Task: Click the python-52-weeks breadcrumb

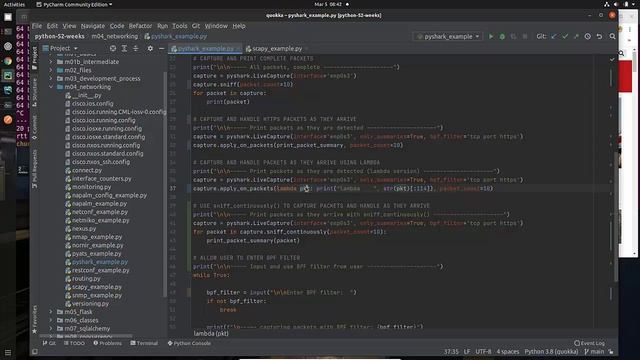Action: 60,36
